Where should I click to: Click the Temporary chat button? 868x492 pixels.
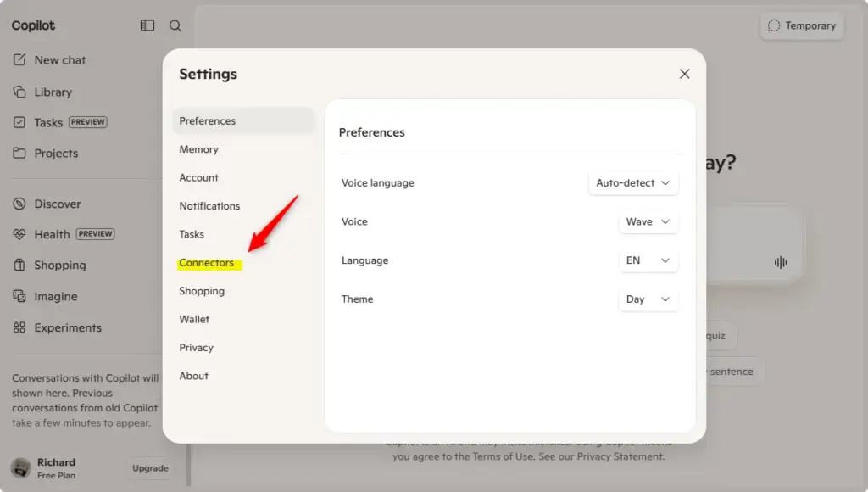click(802, 25)
